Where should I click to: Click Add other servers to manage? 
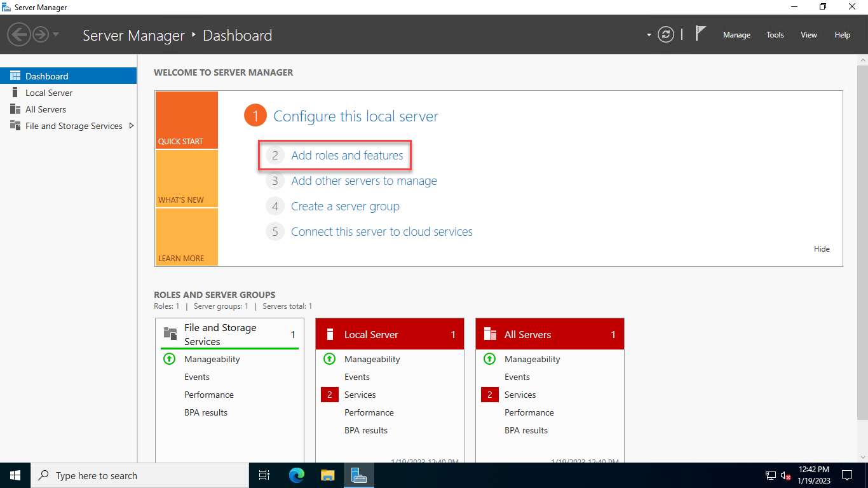pyautogui.click(x=364, y=181)
